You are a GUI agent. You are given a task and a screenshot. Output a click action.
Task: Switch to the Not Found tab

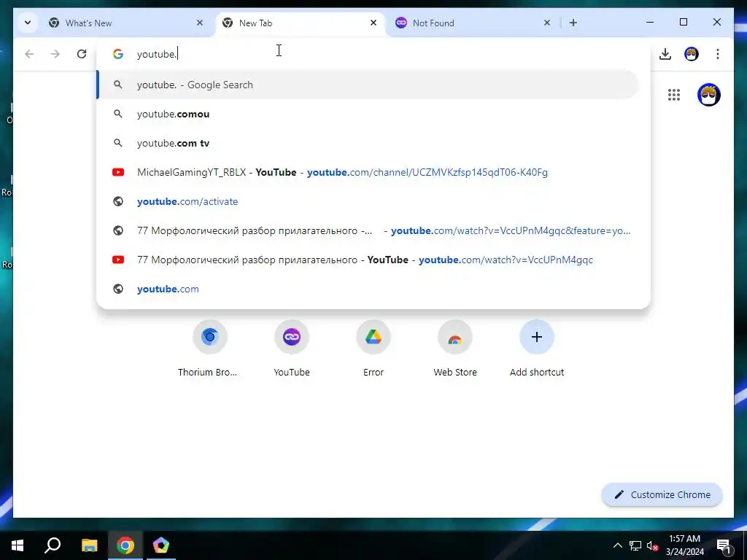click(x=473, y=23)
